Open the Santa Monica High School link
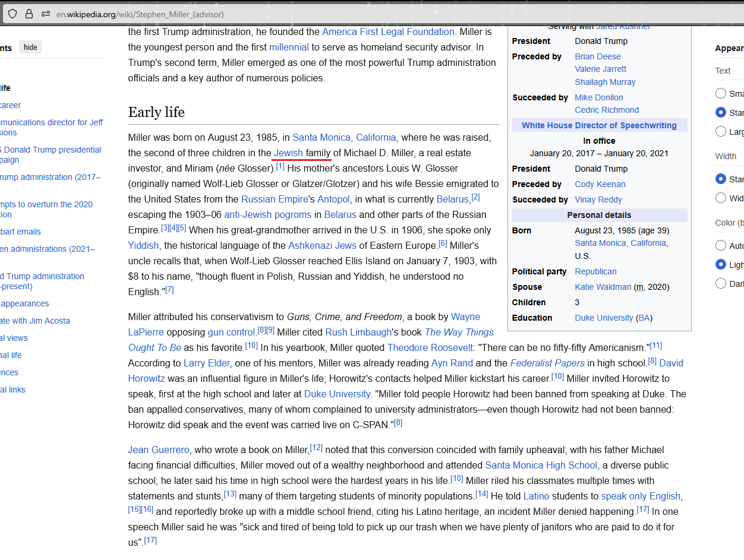The width and height of the screenshot is (744, 560). coord(541,465)
